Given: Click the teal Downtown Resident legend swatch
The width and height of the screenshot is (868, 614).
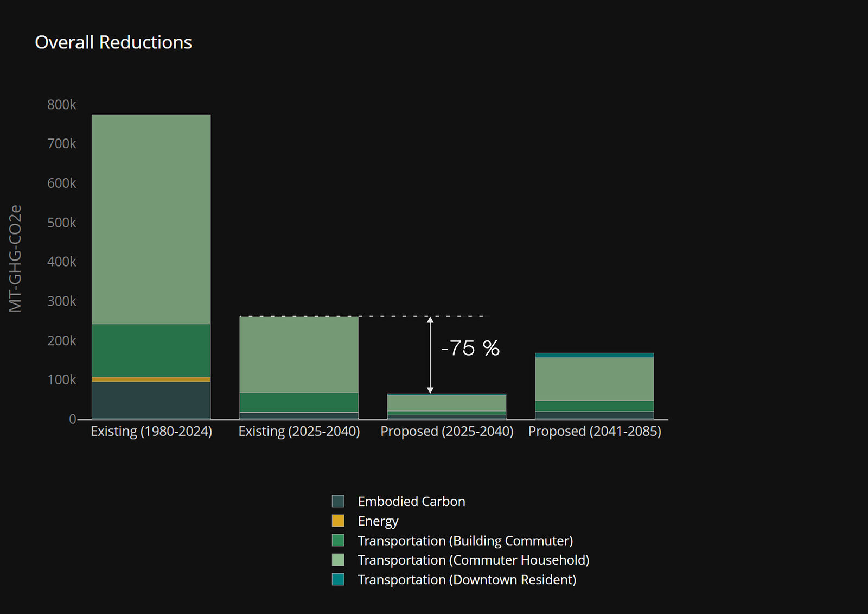Looking at the screenshot, I should click(x=338, y=579).
